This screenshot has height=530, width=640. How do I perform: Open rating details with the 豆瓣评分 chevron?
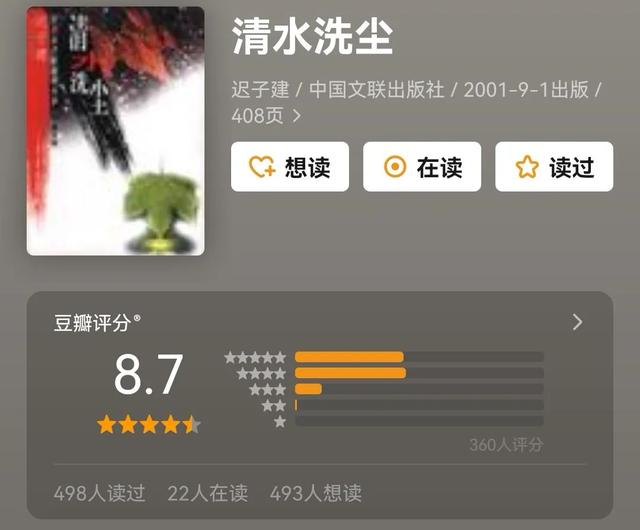[577, 322]
